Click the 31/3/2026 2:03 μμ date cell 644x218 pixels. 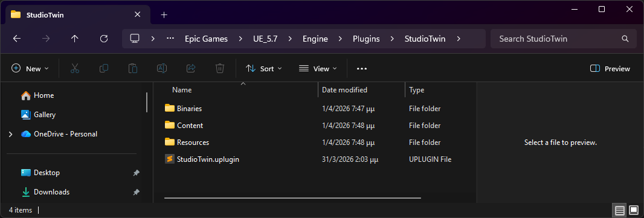point(350,159)
